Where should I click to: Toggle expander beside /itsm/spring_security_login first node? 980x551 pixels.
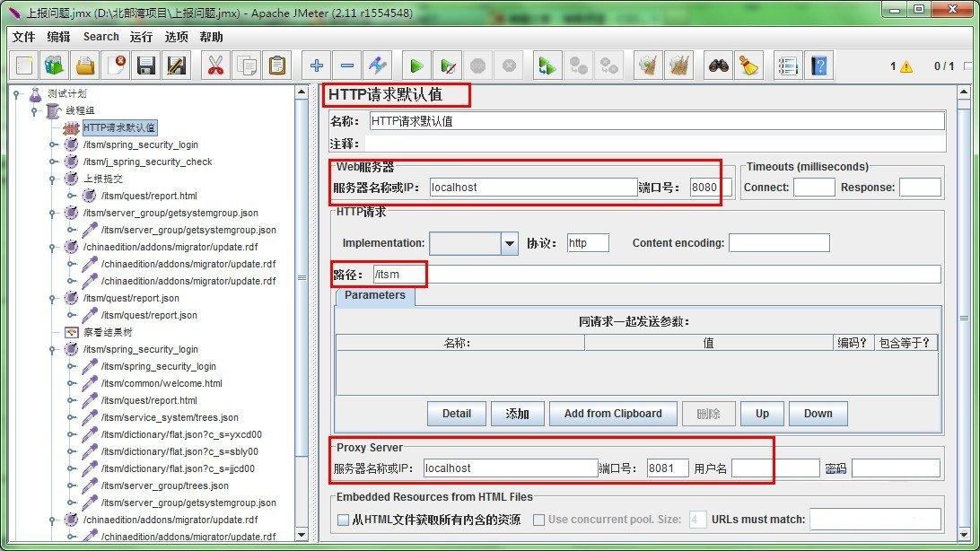coord(53,144)
